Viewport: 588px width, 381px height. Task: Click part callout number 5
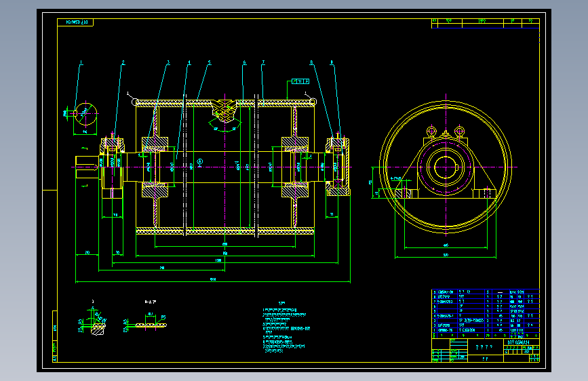click(210, 62)
